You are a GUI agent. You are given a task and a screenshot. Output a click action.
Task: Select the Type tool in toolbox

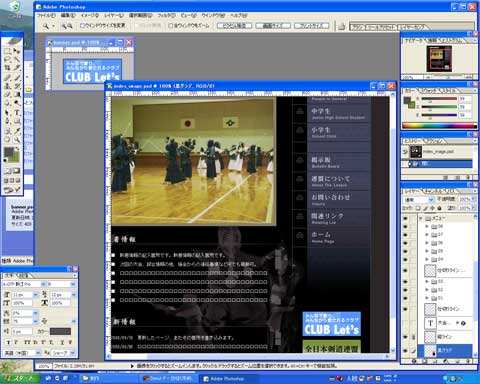(17, 113)
